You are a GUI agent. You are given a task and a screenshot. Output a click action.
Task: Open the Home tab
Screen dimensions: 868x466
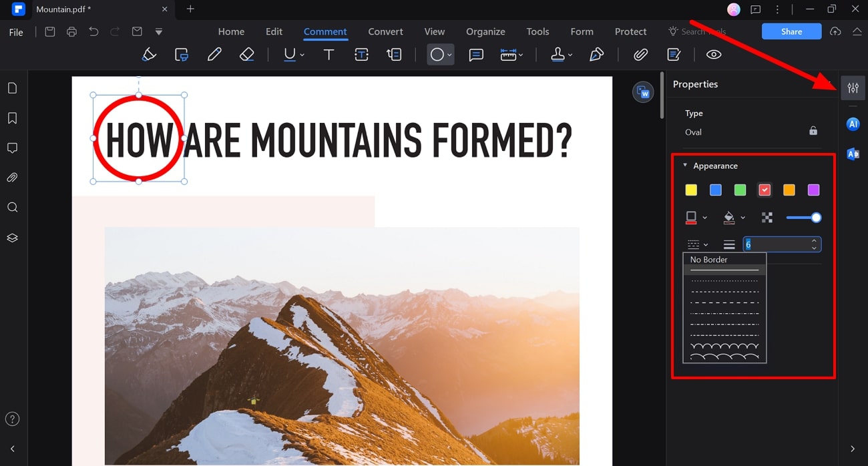[x=231, y=31]
